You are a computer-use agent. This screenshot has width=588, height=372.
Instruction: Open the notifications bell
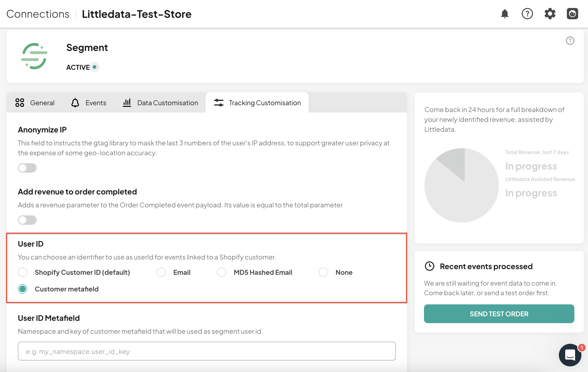[505, 14]
